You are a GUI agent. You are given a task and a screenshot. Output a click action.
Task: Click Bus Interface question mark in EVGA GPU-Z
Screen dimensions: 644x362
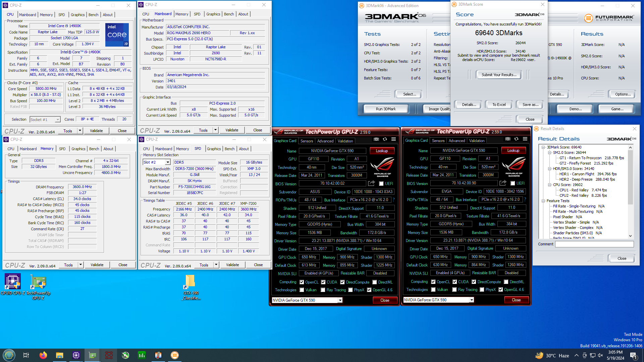point(525,199)
